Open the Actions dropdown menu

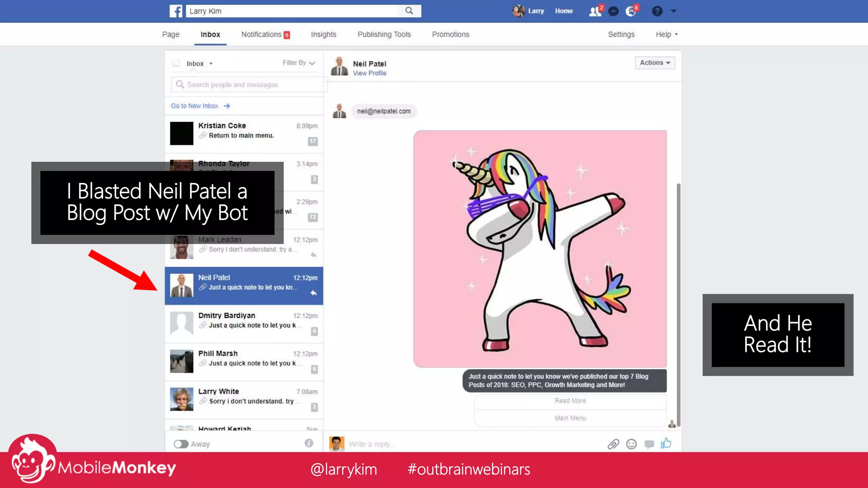click(654, 63)
